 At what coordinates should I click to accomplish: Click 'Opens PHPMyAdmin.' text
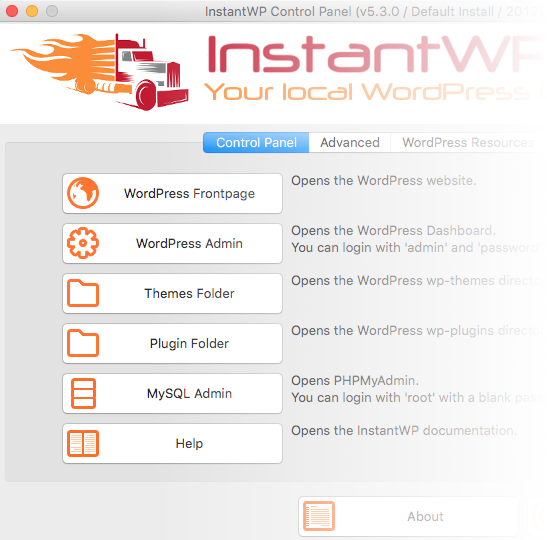coord(355,381)
